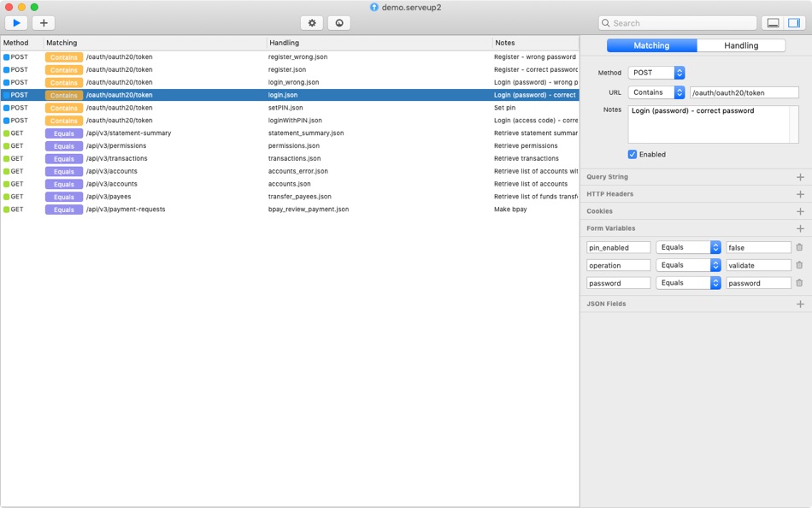The width and height of the screenshot is (812, 508).
Task: Delete the password form variable row
Action: pos(799,283)
